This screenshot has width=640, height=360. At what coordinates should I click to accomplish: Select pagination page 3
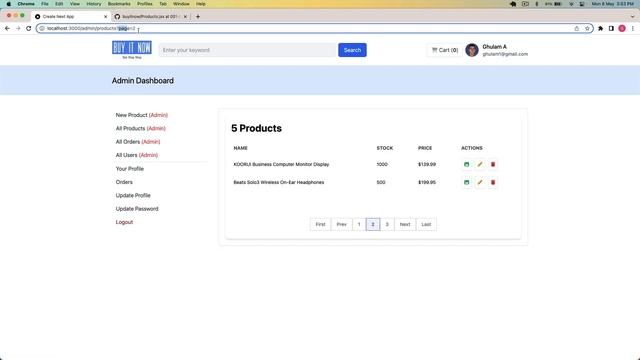[387, 224]
